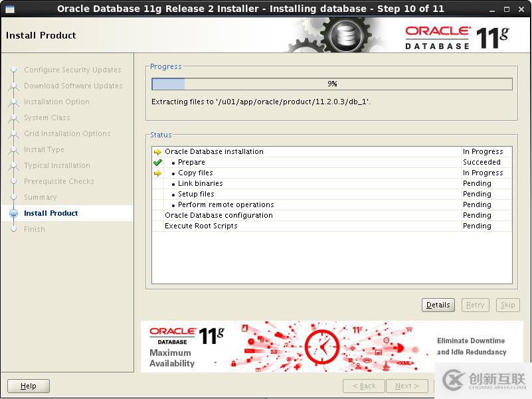Select Prerequisite Checks step
Screen dimensions: 532x399
pyautogui.click(x=58, y=181)
